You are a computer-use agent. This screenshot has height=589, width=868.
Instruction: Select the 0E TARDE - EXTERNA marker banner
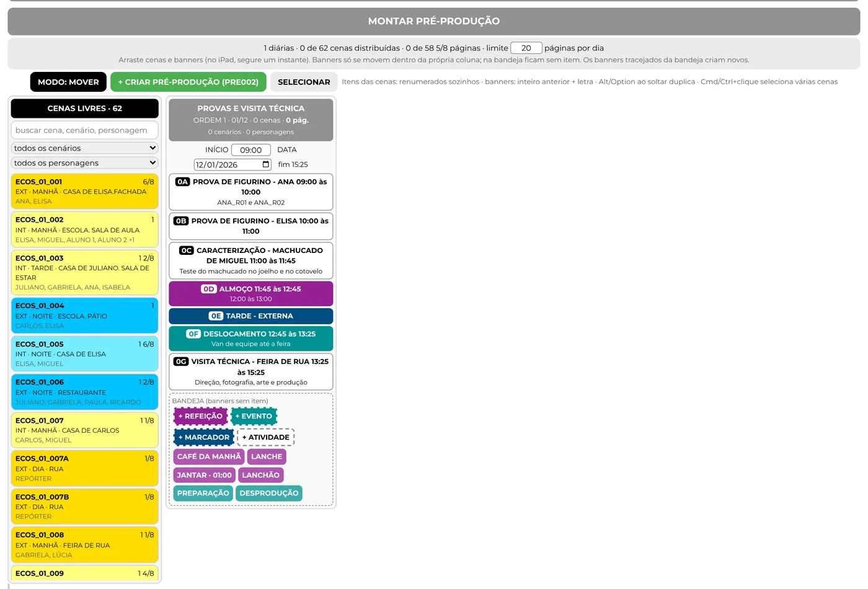[x=251, y=316]
